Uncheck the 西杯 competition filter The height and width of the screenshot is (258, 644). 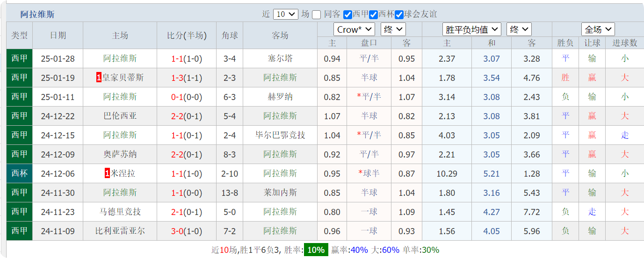click(374, 14)
